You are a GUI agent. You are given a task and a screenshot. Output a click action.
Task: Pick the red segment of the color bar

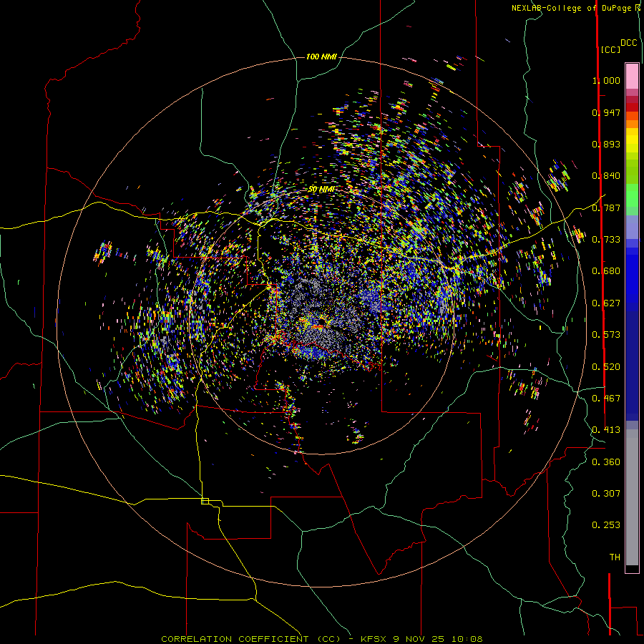point(632,107)
